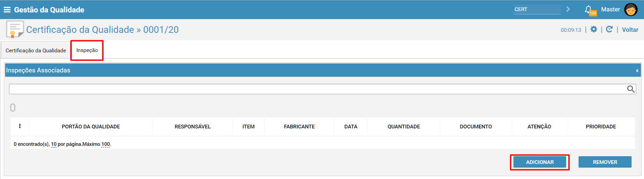Screen dimensions: 644x179
Task: Click the REMOVER button
Action: 605,162
